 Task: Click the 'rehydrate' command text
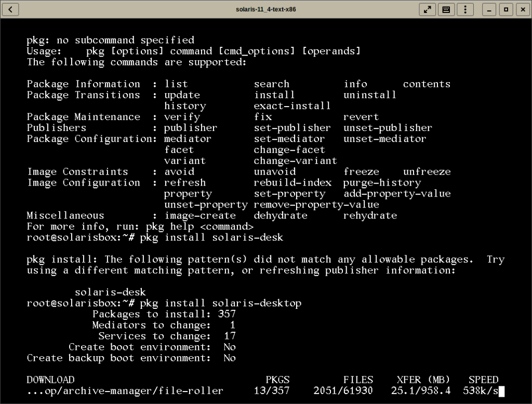tap(370, 216)
